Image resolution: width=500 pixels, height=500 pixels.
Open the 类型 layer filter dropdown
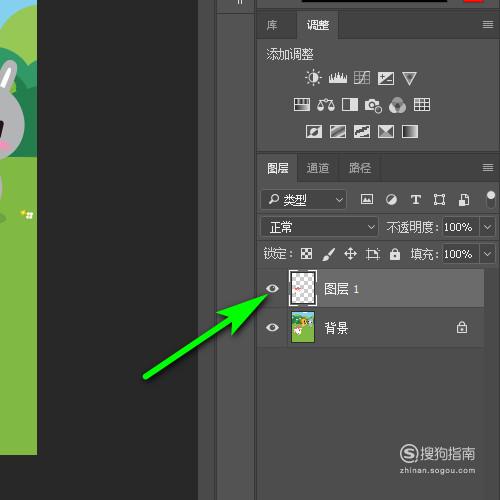(x=303, y=200)
